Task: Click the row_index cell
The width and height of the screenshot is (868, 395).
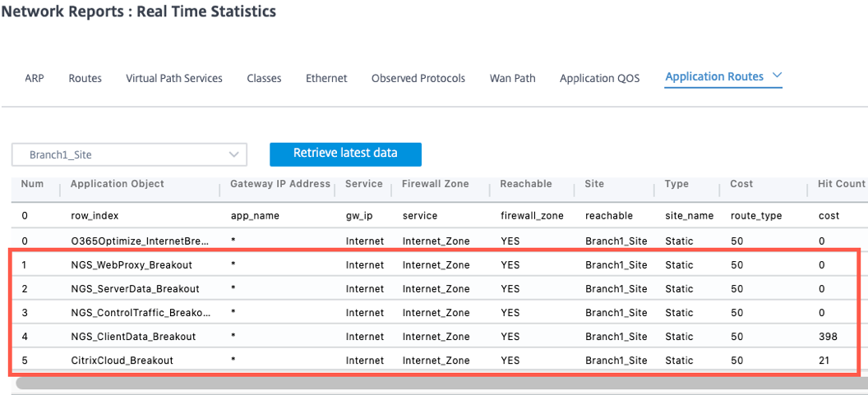Action: click(95, 216)
